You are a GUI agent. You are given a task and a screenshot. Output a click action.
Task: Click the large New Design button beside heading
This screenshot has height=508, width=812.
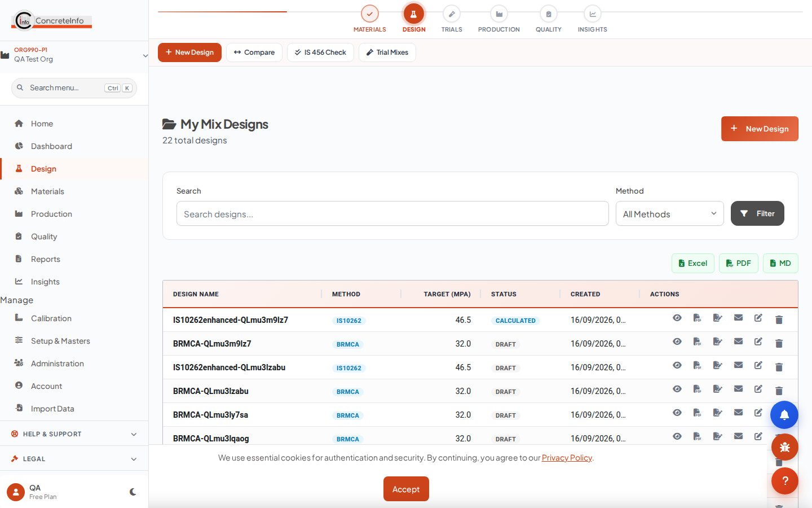[760, 129]
